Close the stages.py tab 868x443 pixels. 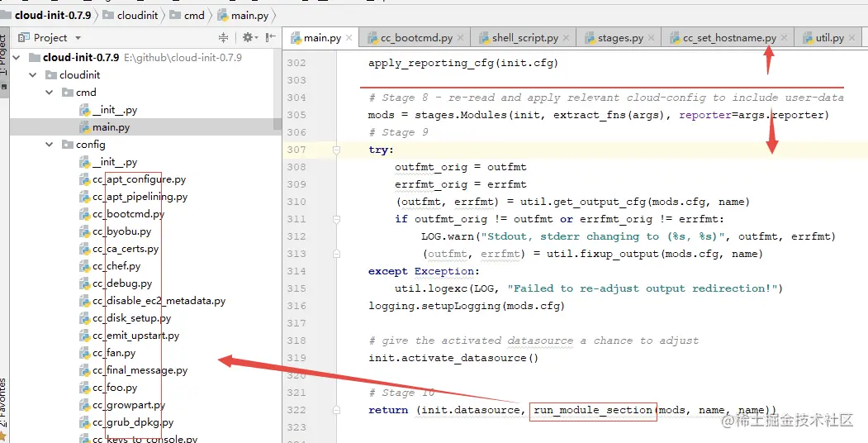pyautogui.click(x=651, y=38)
